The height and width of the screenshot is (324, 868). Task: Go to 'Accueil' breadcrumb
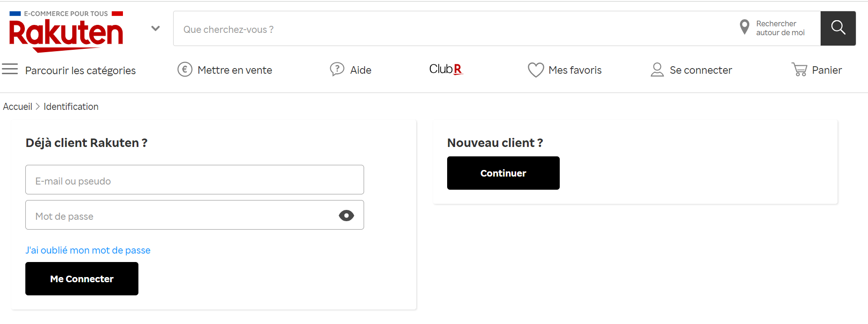[x=17, y=107]
